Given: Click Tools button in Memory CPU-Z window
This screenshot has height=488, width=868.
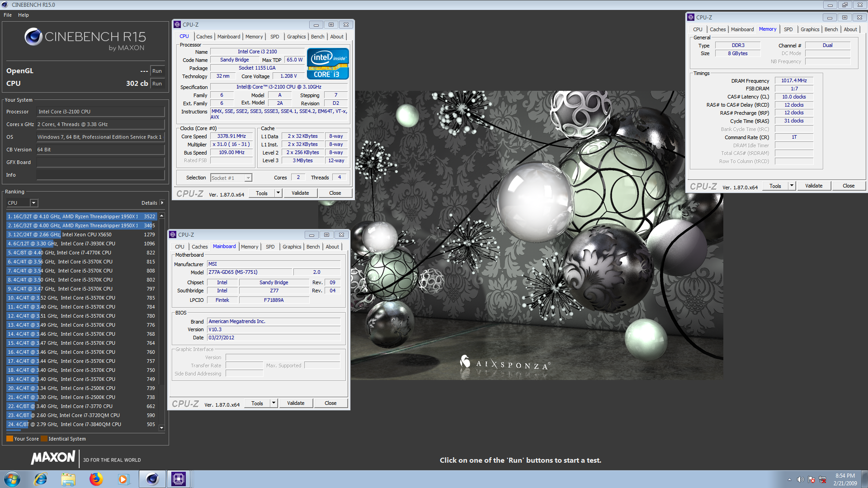Looking at the screenshot, I should 775,186.
